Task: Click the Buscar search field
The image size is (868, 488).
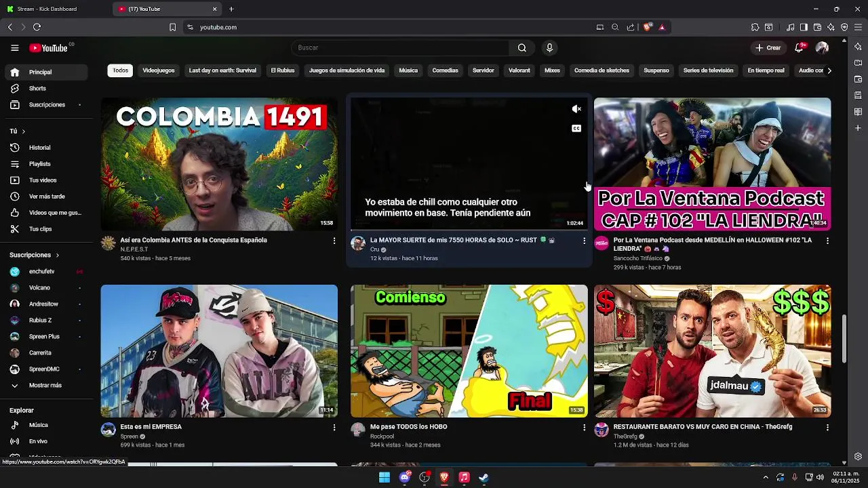Action: tap(400, 47)
